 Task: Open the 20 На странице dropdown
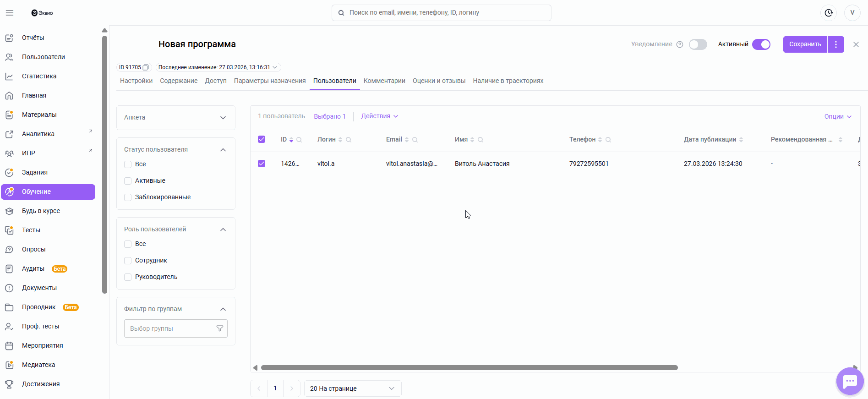click(x=352, y=388)
